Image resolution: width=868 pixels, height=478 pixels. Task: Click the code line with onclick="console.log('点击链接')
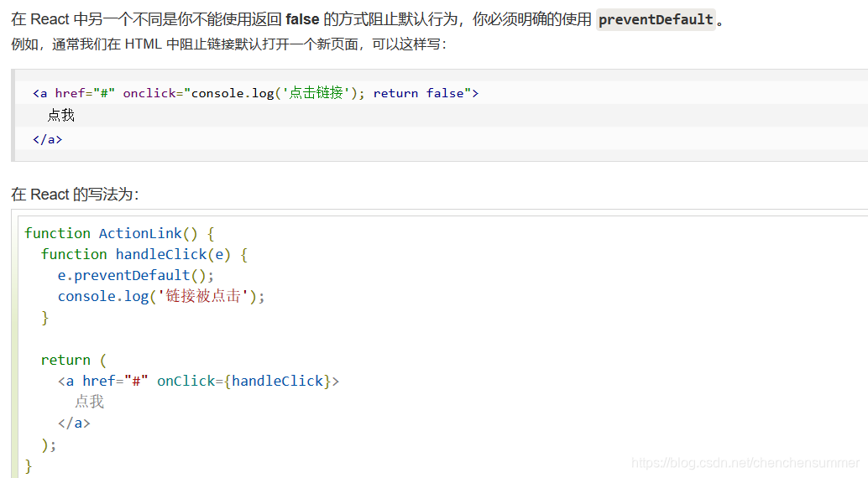pyautogui.click(x=256, y=93)
